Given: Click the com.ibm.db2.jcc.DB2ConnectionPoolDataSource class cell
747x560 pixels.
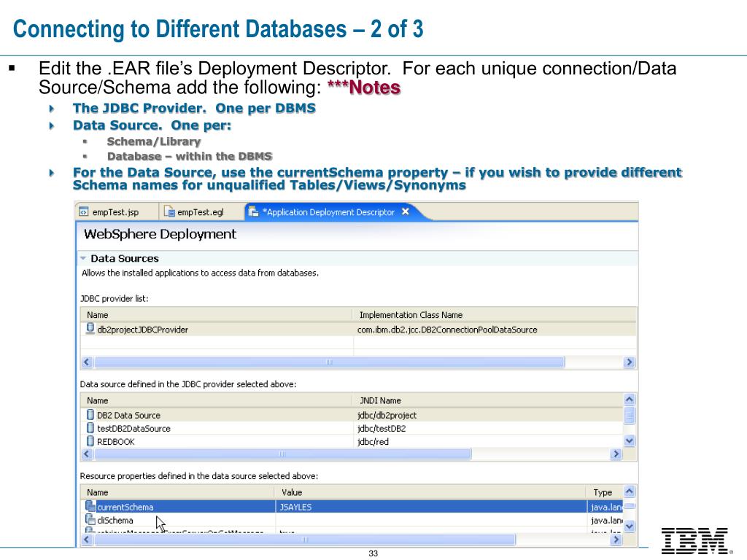Looking at the screenshot, I should pyautogui.click(x=447, y=330).
